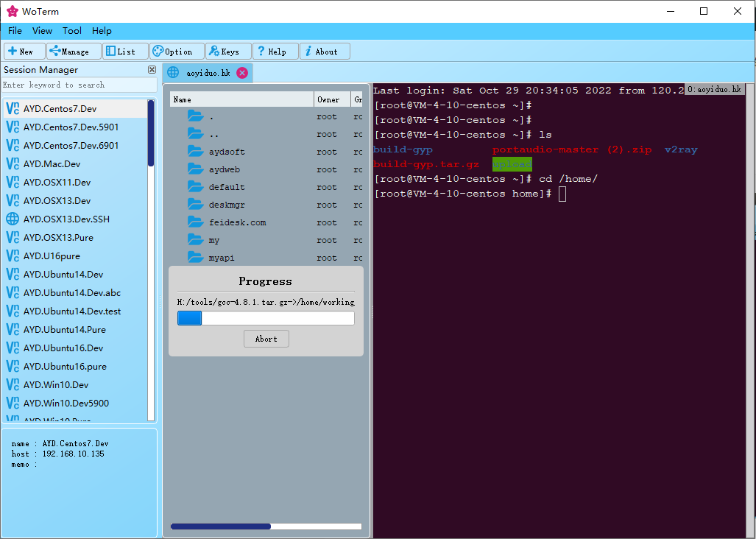Click 'build-gyp.tar.gz' in terminal output
This screenshot has width=756, height=539.
point(426,164)
